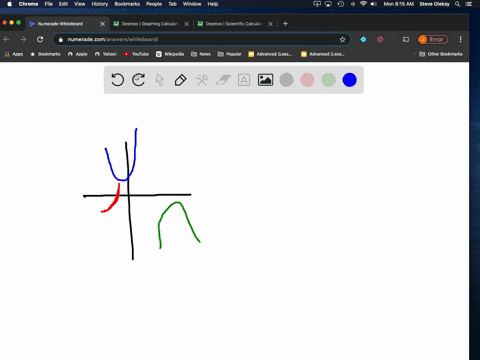Open the History menu
Screen dimensions: 480x360
coord(100,4)
